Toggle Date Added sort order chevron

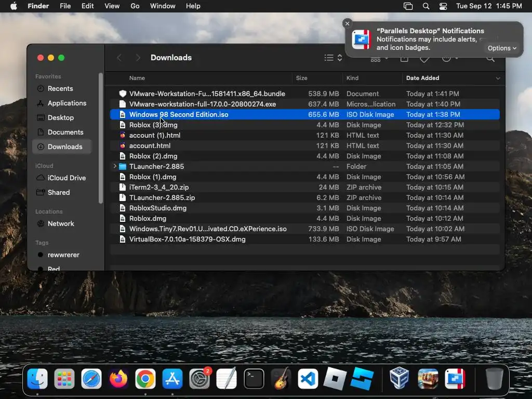point(498,78)
